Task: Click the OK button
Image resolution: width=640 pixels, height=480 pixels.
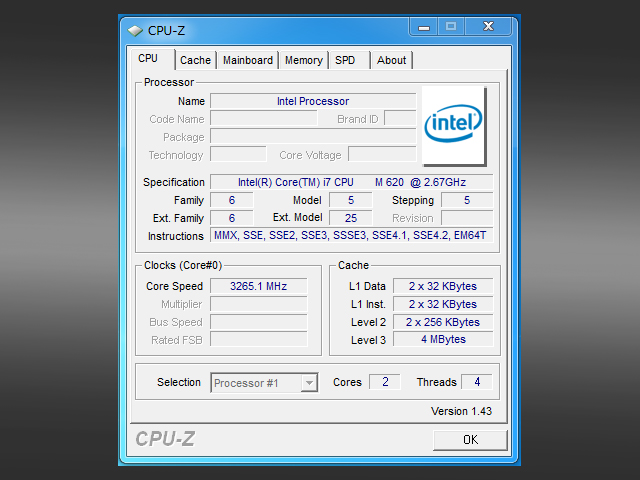Action: (470, 440)
